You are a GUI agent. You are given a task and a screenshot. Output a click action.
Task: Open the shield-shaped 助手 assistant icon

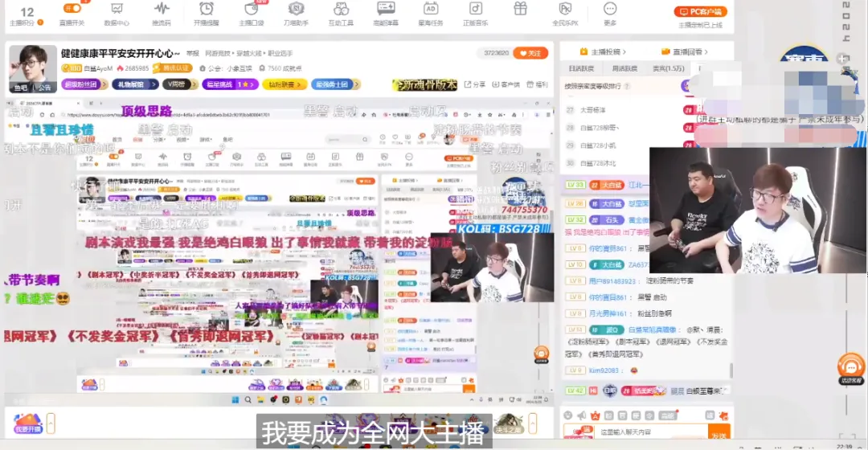[296, 9]
